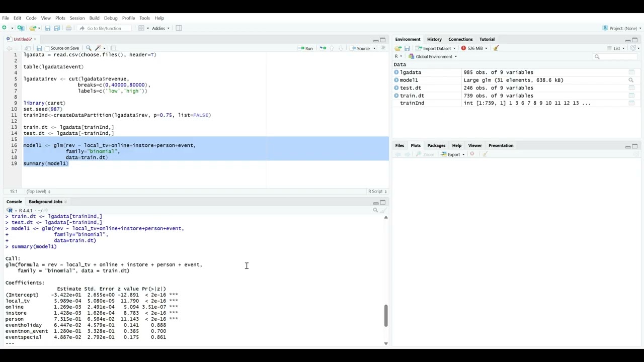The image size is (644, 362).
Task: Click the New File icon
Action: 5,28
